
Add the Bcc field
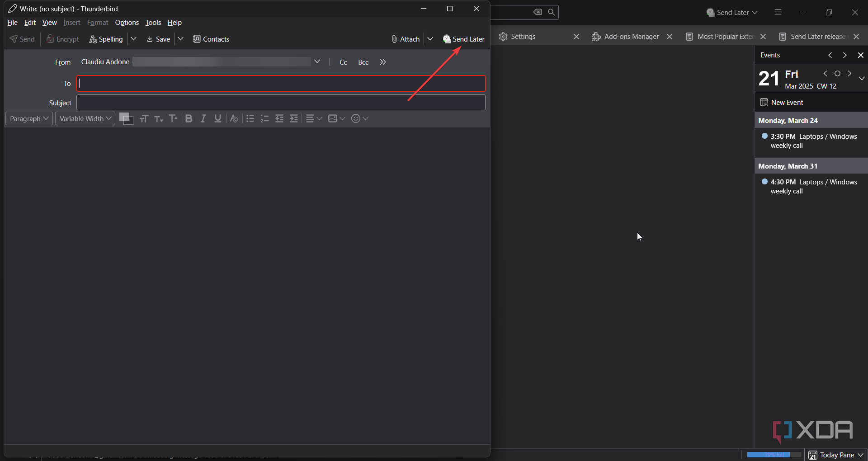(363, 62)
